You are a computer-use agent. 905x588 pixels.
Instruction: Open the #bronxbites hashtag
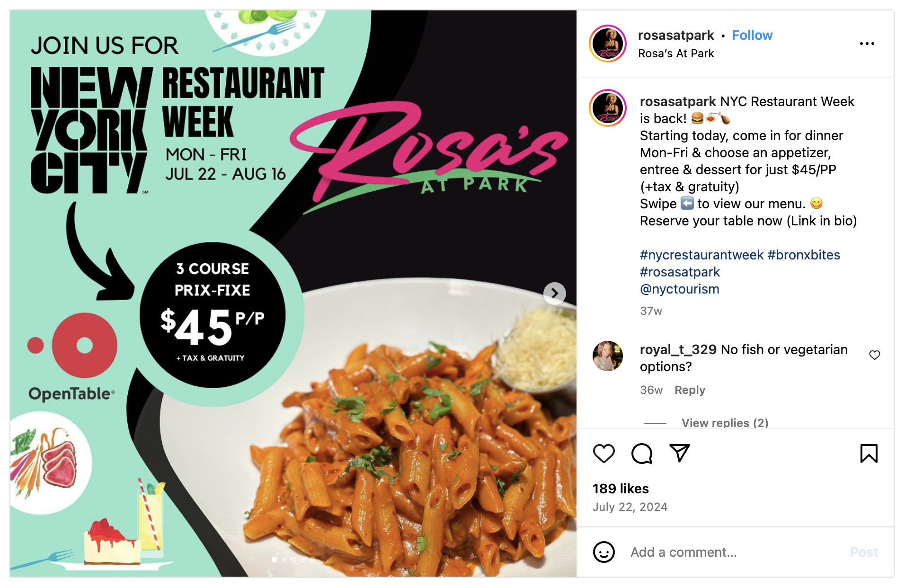(x=804, y=255)
